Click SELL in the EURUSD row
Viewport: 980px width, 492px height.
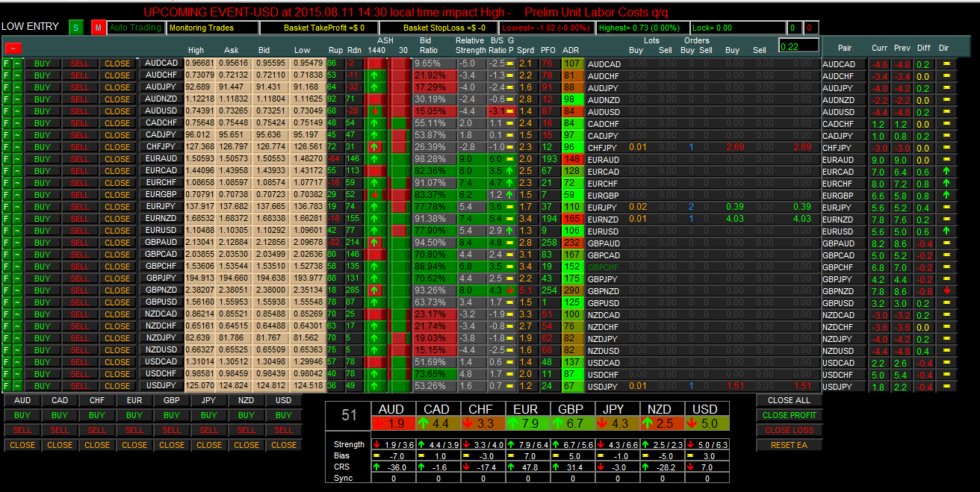(x=80, y=231)
